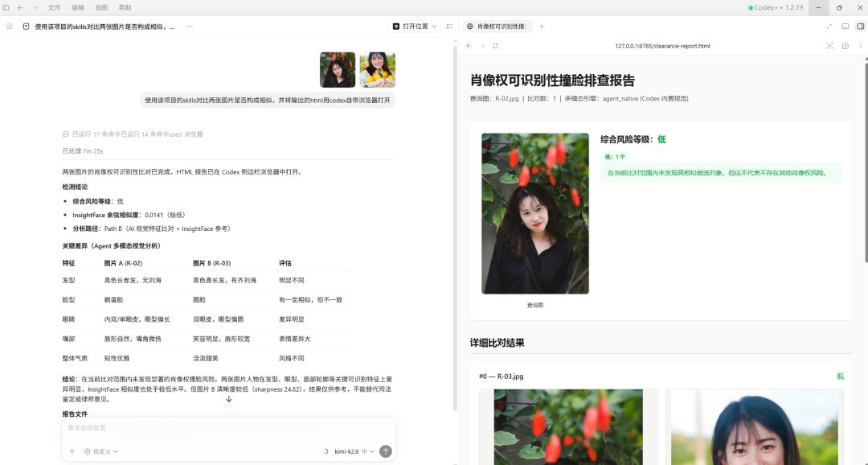The width and height of the screenshot is (868, 465).
Task: Open the task list icon beside 打开位置
Action: click(x=449, y=26)
